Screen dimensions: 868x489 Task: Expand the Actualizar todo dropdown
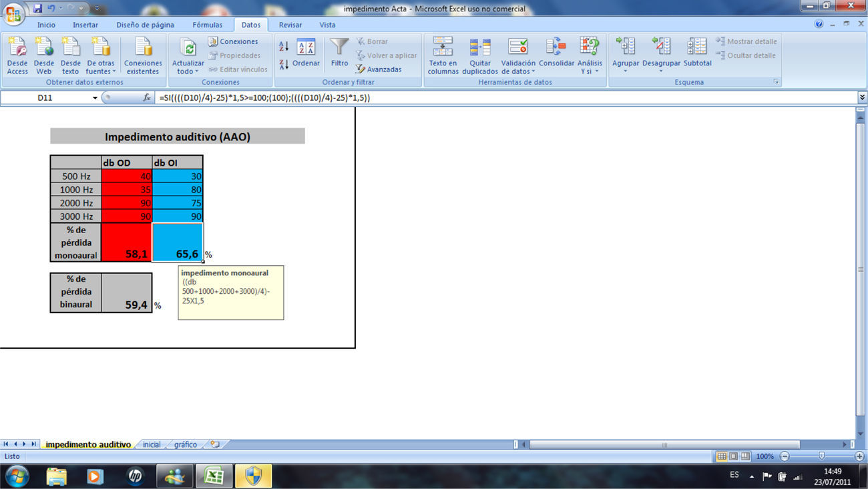188,71
